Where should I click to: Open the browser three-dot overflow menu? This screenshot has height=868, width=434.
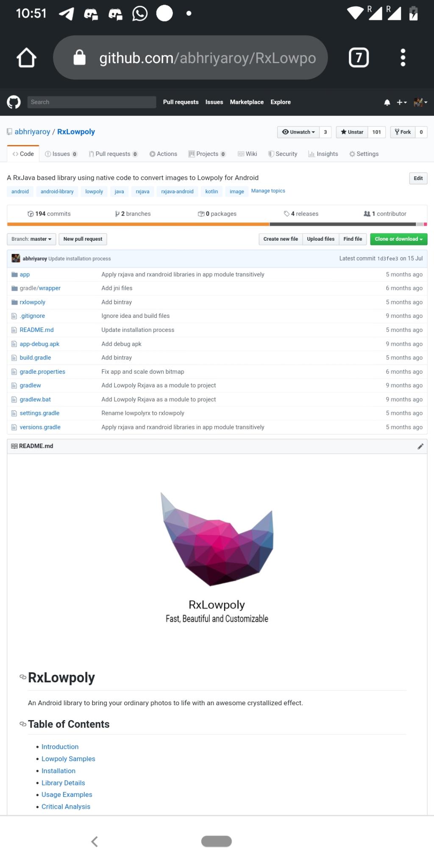pyautogui.click(x=403, y=58)
